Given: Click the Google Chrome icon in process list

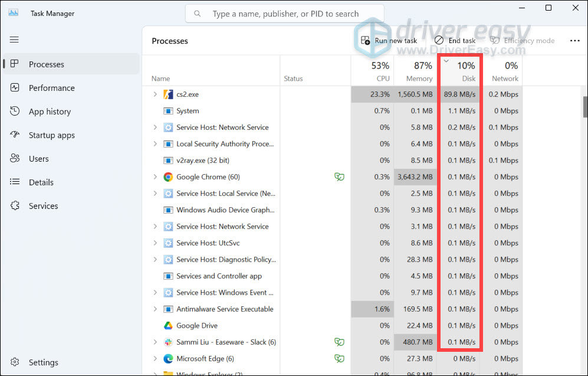Looking at the screenshot, I should coord(168,177).
